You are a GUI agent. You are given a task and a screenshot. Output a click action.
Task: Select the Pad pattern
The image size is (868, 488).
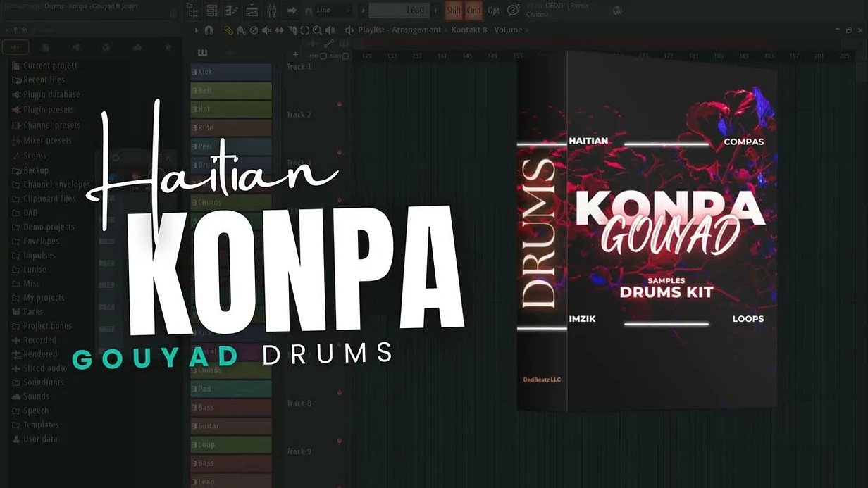tap(231, 389)
